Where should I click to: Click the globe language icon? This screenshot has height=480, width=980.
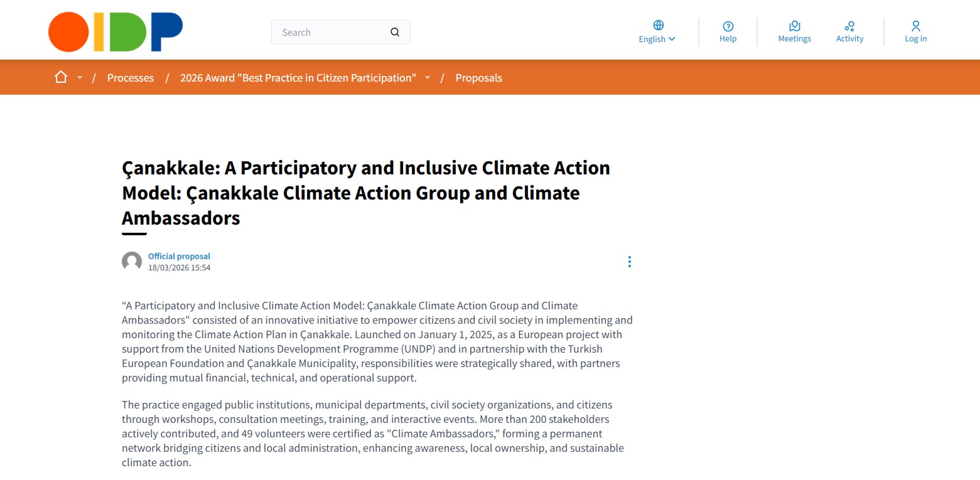(658, 25)
